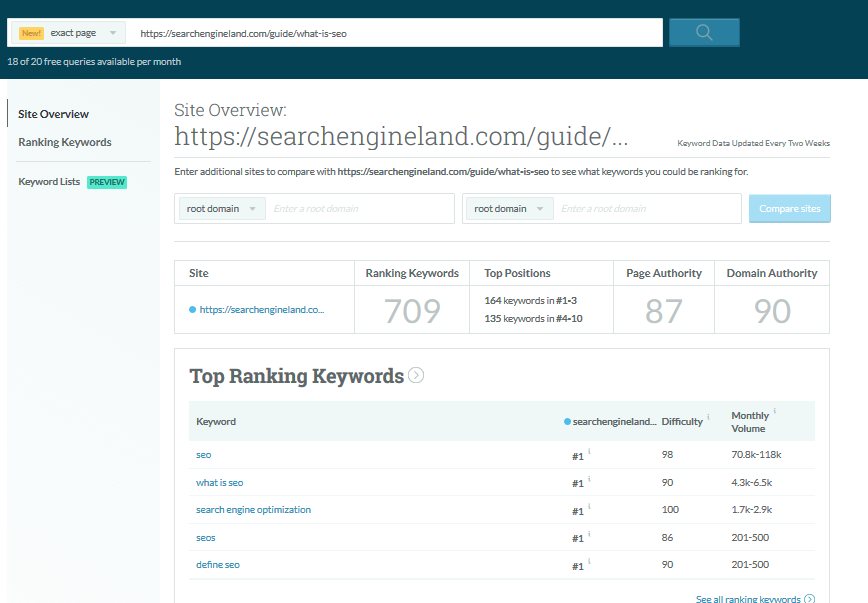Screen dimensions: 868x603
Task: Open the exact page dropdown
Action: tap(67, 33)
